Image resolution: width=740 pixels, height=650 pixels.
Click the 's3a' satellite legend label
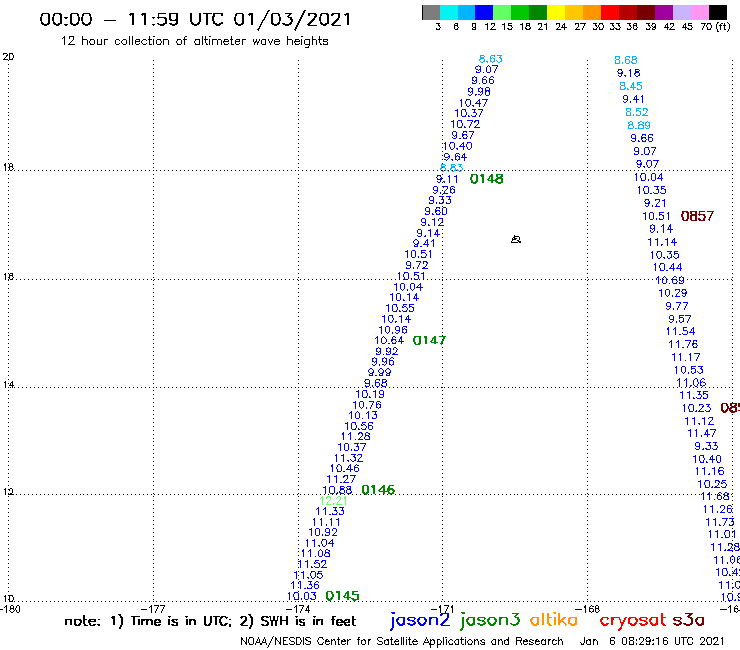[x=689, y=620]
